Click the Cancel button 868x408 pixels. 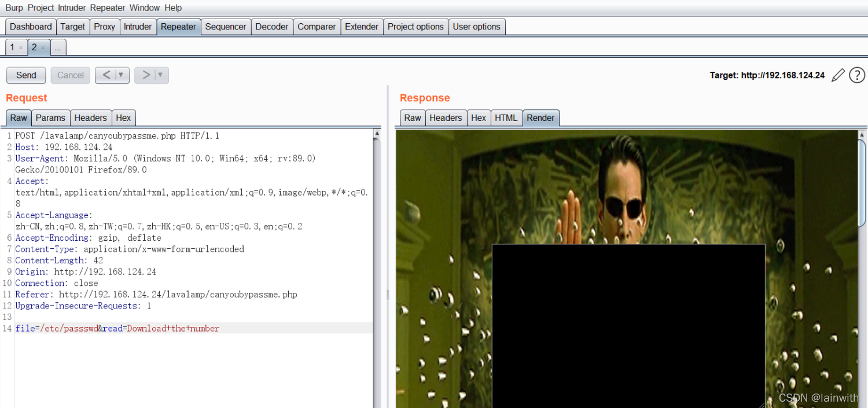tap(71, 75)
